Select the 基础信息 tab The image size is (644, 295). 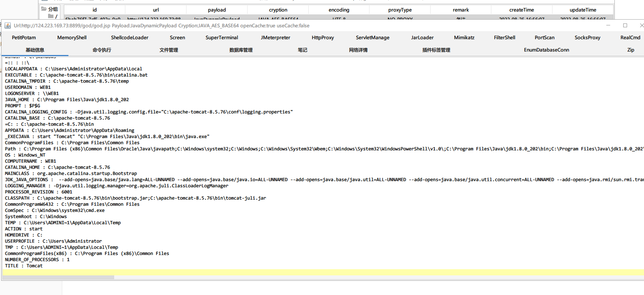click(x=35, y=50)
